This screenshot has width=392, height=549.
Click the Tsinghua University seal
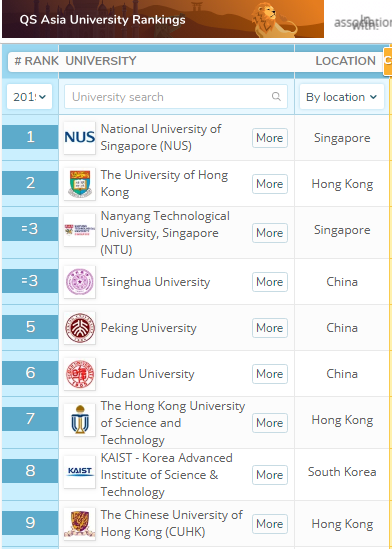(79, 282)
